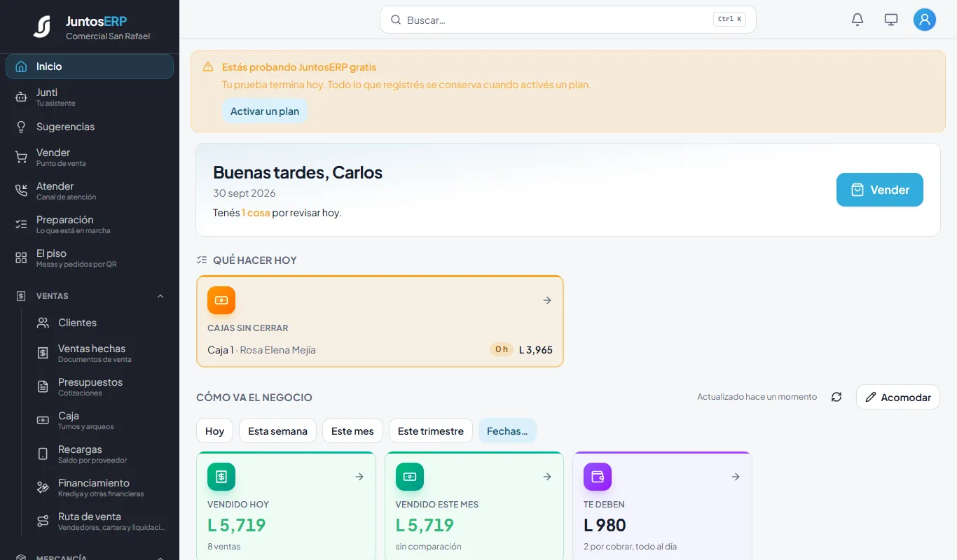Open the Fechas… date range picker
The height and width of the screenshot is (560, 957).
click(x=507, y=431)
